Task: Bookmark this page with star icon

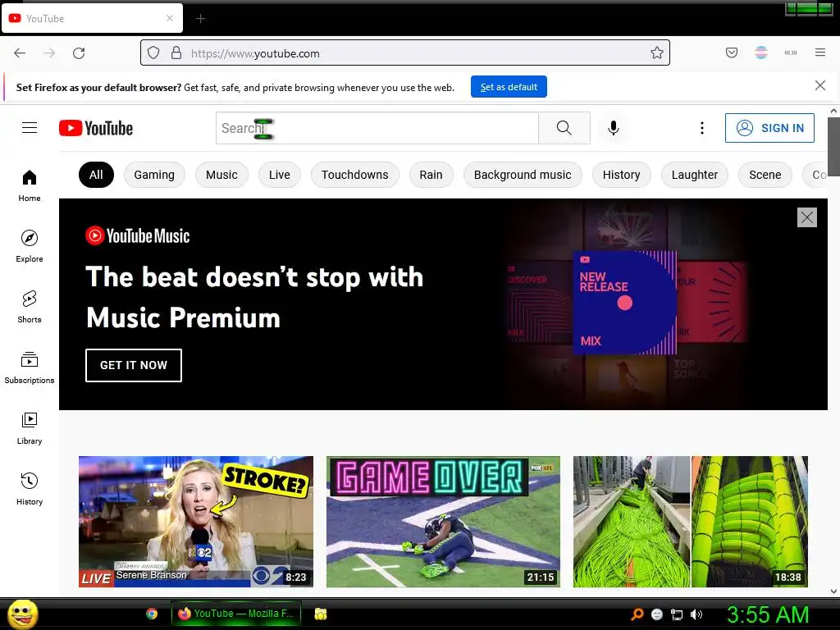Action: tap(657, 52)
